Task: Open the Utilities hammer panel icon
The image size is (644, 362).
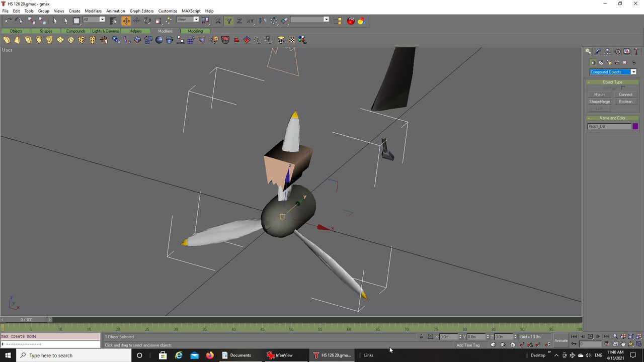Action: [636, 51]
